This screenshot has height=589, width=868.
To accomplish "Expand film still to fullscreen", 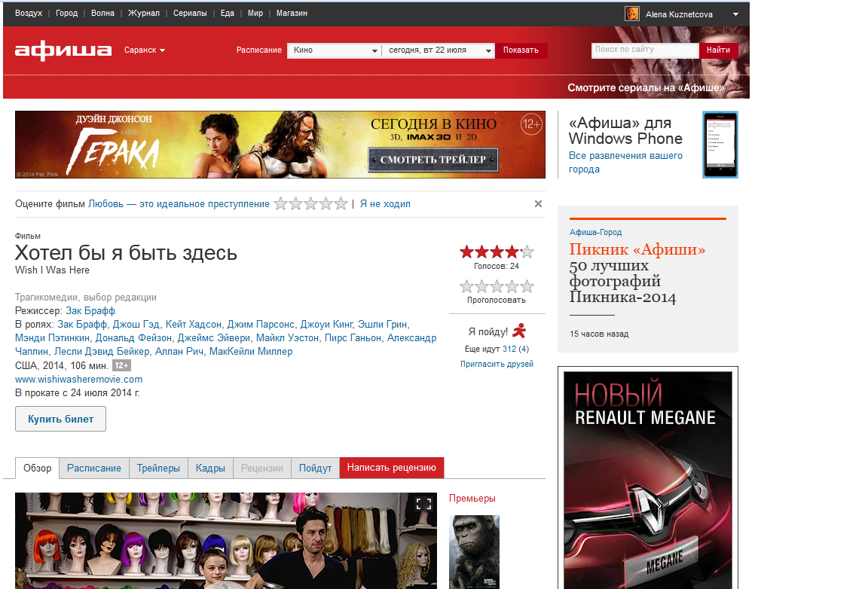I will (423, 504).
